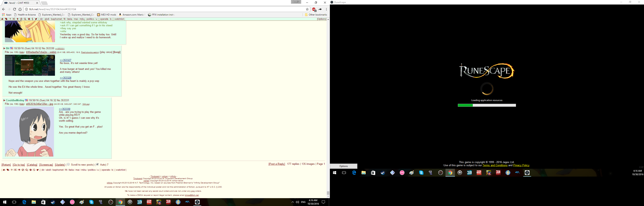Image resolution: width=644 pixels, height=206 pixels.
Task: Play Bit's webm video thumbnail
Action: click(x=30, y=65)
